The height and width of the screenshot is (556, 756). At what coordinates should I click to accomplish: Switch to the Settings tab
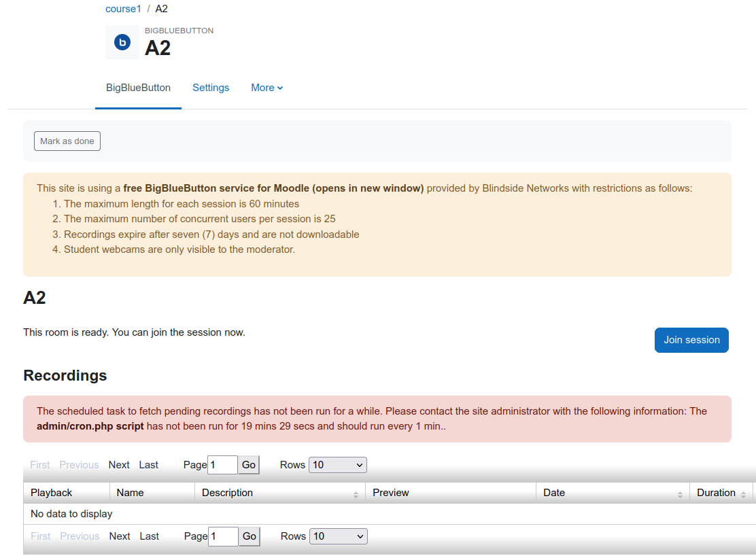coord(211,88)
